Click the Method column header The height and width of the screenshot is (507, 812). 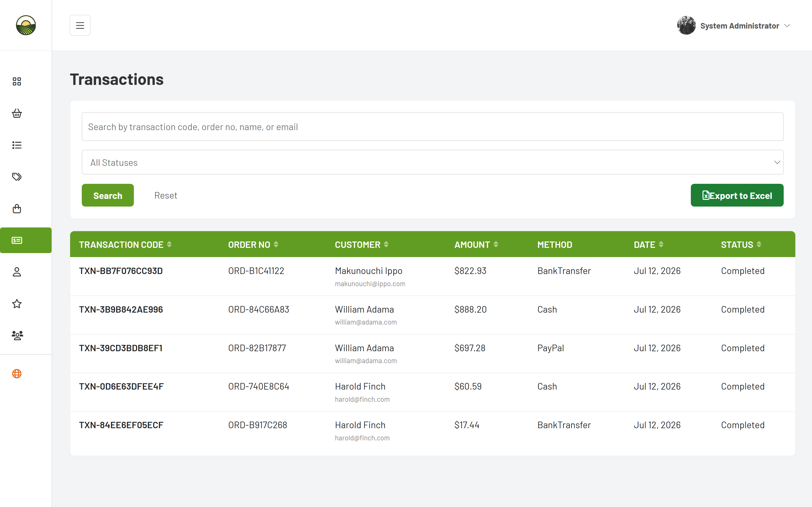(554, 245)
